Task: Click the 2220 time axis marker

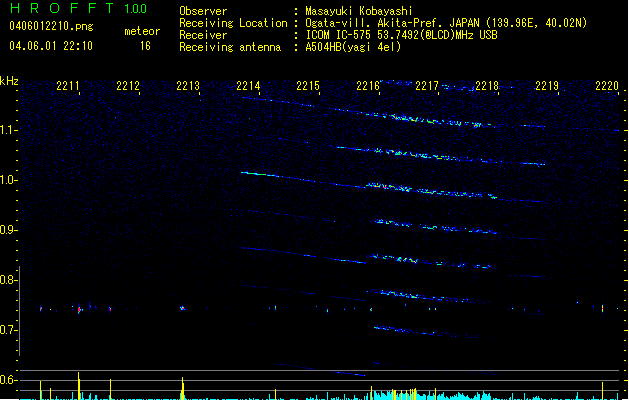Action: [x=607, y=86]
